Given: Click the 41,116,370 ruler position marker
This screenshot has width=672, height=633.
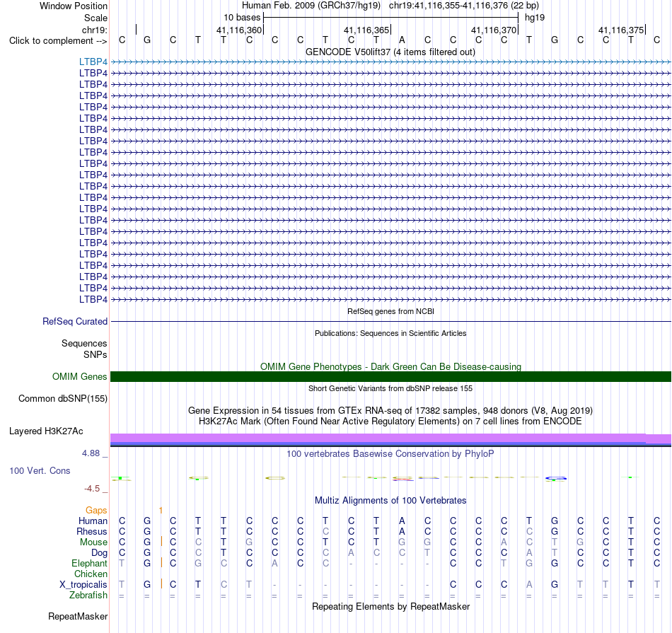Looking at the screenshot, I should tap(494, 30).
